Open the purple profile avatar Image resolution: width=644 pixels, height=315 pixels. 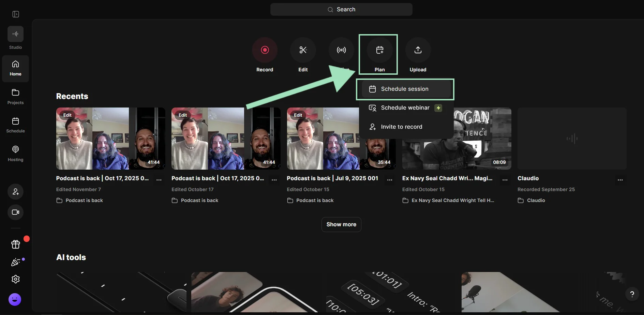click(x=15, y=300)
